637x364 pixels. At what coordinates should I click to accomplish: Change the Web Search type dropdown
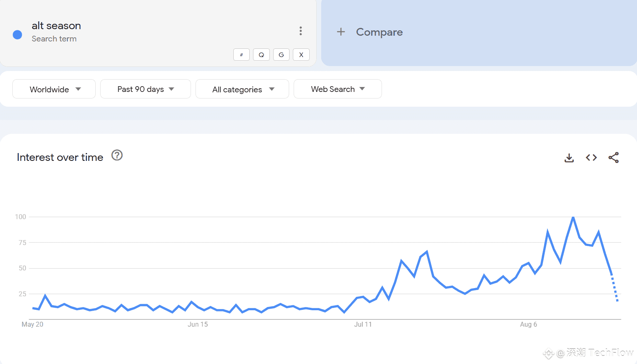pyautogui.click(x=338, y=89)
